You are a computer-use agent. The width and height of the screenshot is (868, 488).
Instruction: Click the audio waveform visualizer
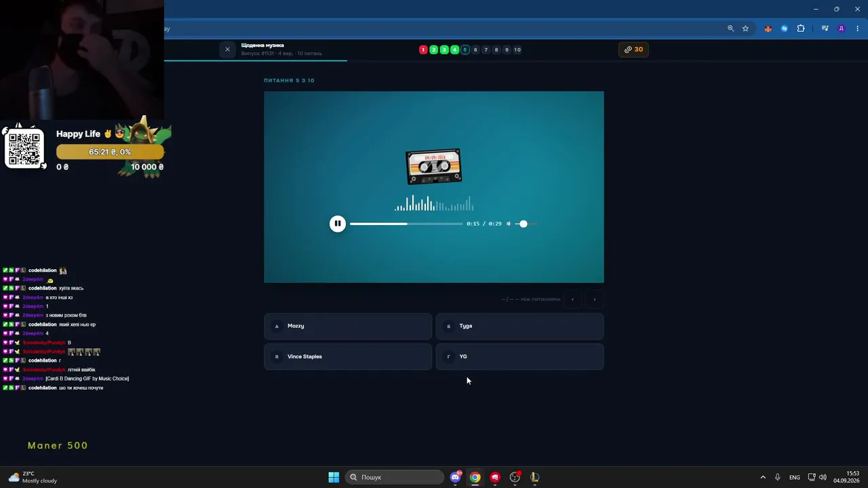(434, 203)
